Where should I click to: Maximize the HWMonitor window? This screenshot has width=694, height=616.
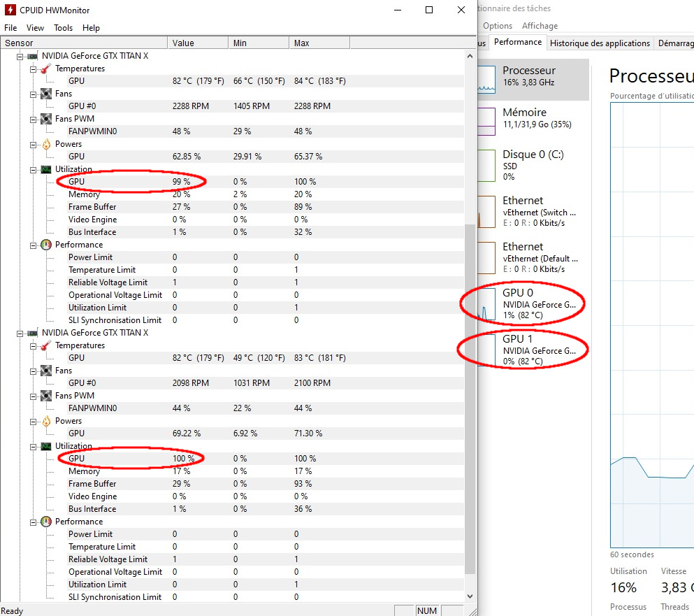(x=429, y=10)
